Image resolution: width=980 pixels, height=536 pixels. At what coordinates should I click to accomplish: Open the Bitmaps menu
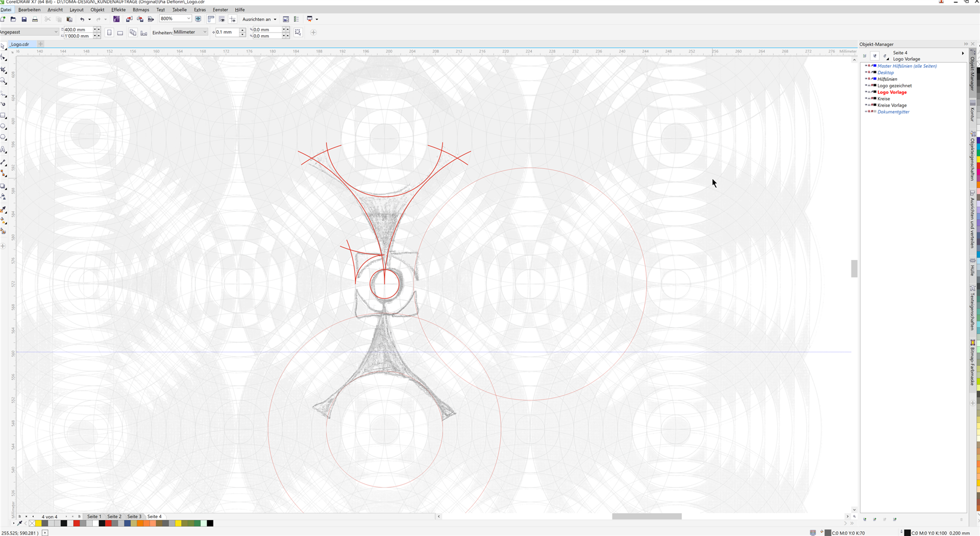click(141, 10)
